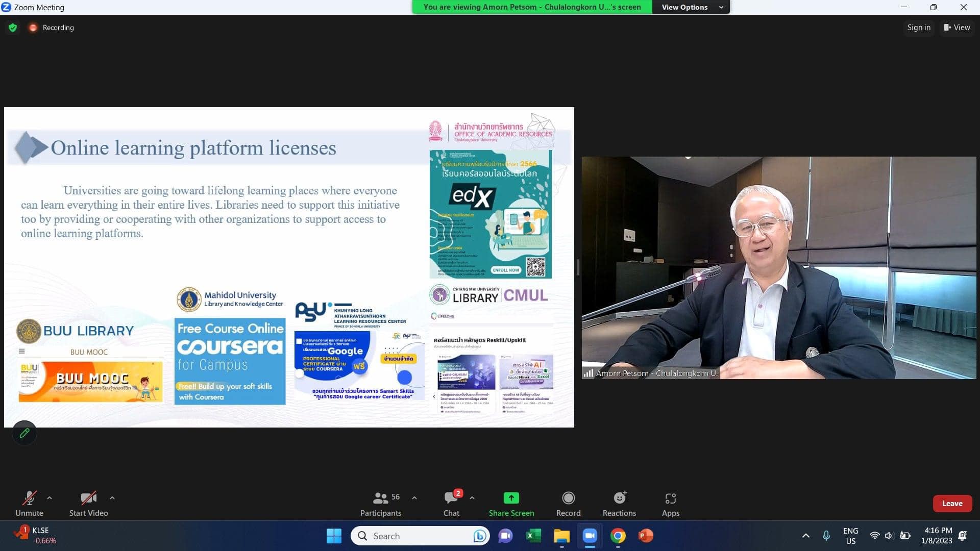
Task: Click the Record meeting icon
Action: click(568, 498)
